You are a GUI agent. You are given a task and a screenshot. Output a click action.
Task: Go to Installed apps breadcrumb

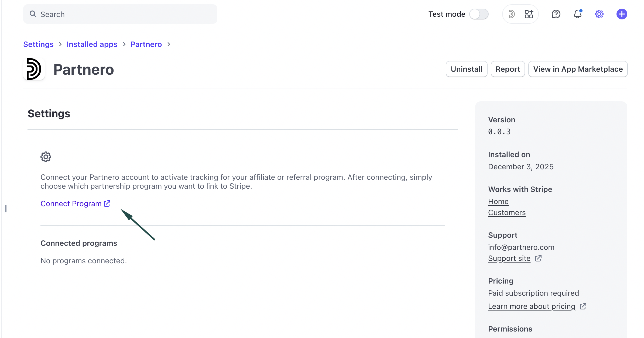(x=92, y=44)
